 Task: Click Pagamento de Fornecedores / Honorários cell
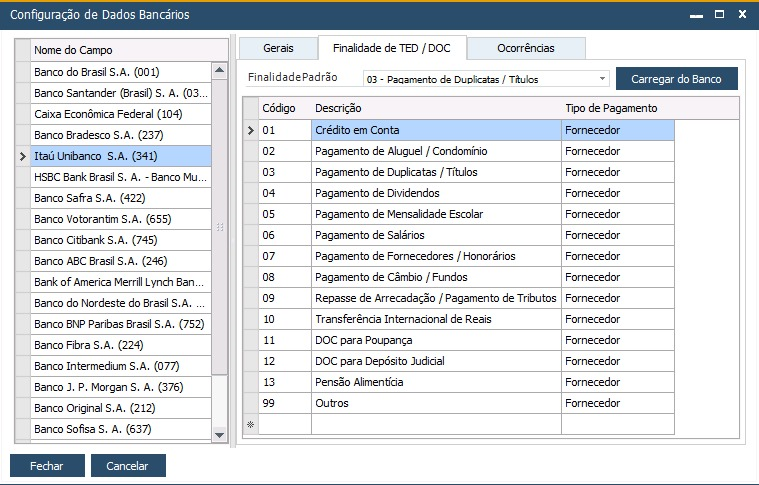[x=436, y=256]
